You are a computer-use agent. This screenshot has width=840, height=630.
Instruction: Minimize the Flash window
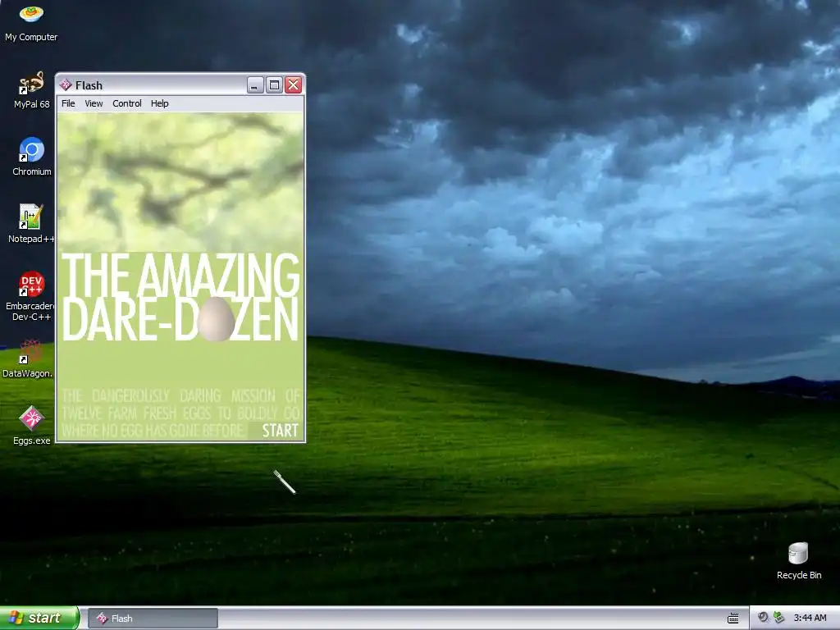(x=255, y=84)
